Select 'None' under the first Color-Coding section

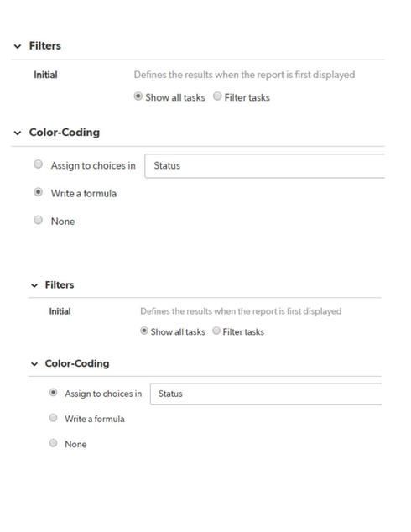(x=39, y=220)
